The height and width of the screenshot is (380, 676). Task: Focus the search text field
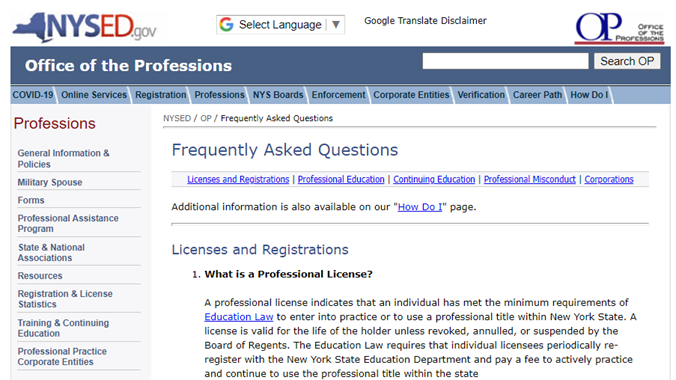tap(505, 61)
